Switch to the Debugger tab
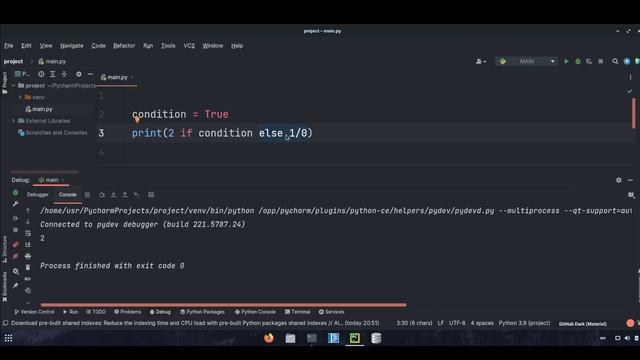The height and width of the screenshot is (360, 640). pyautogui.click(x=38, y=195)
